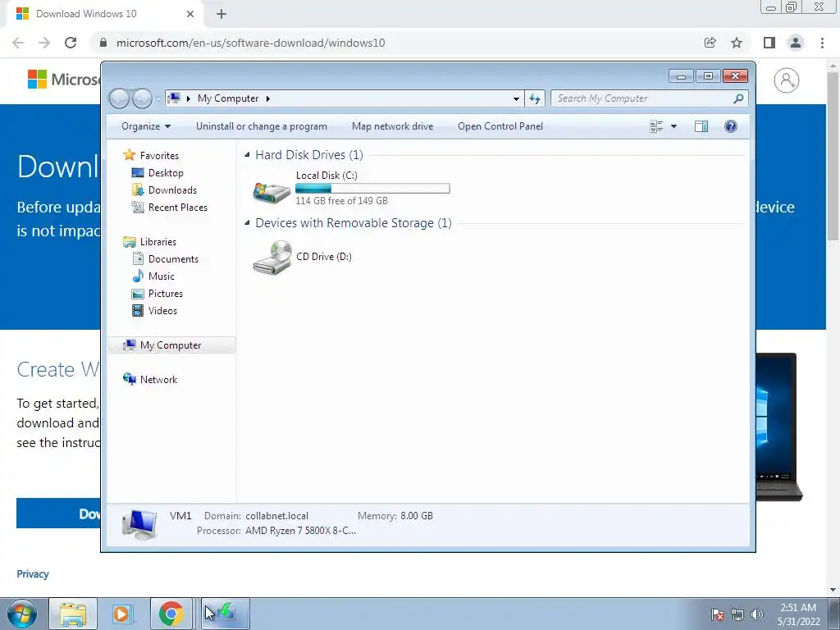This screenshot has height=630, width=840.
Task: Click the VM1 computer icon in details pane
Action: pos(139,523)
